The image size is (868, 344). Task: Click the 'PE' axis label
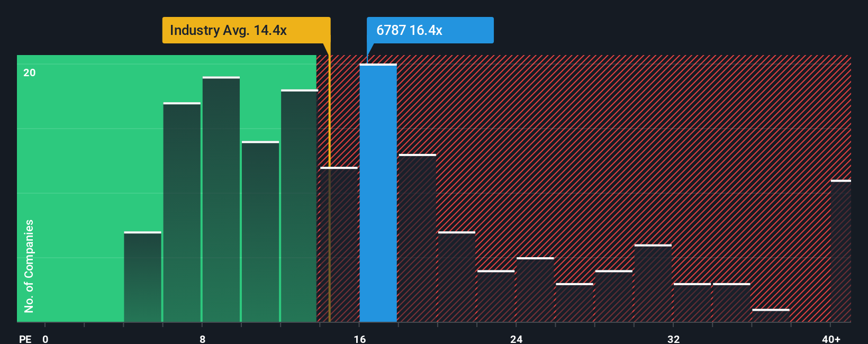coord(25,339)
